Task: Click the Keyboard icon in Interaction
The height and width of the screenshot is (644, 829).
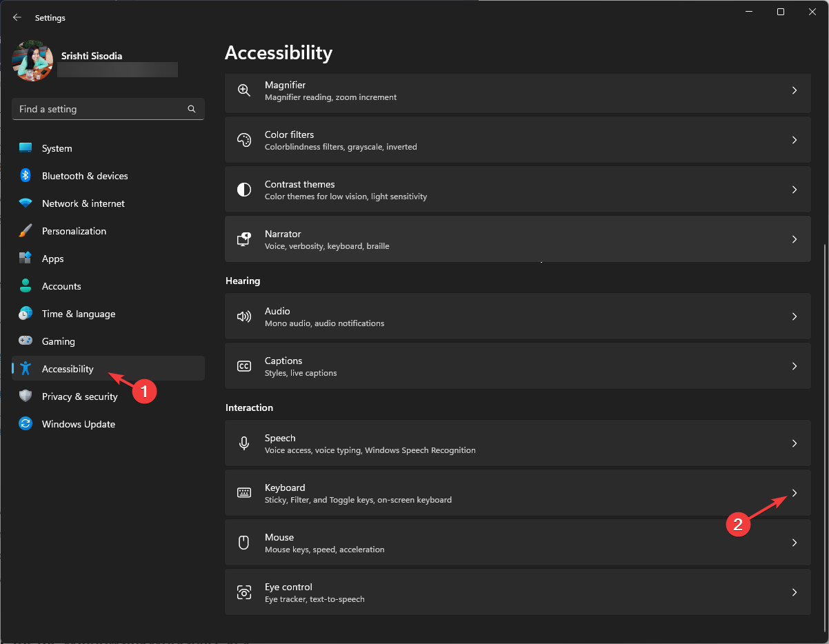Action: click(244, 493)
